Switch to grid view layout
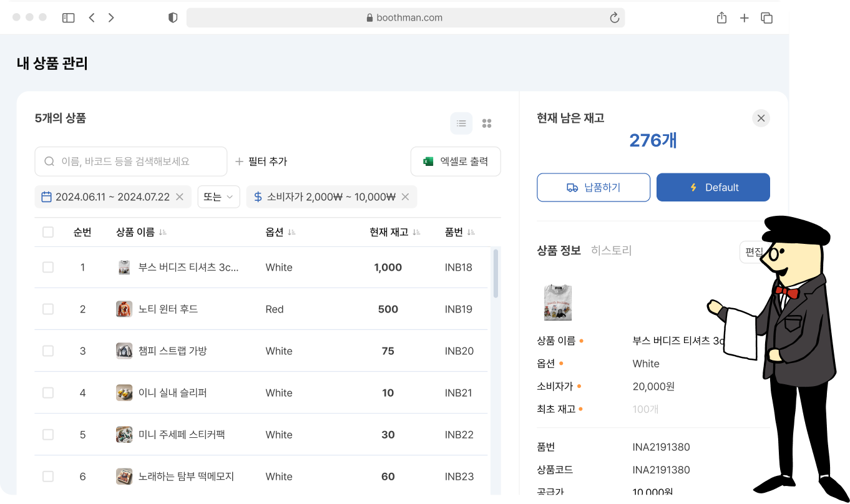Screen dimensions: 850x504 tap(487, 124)
